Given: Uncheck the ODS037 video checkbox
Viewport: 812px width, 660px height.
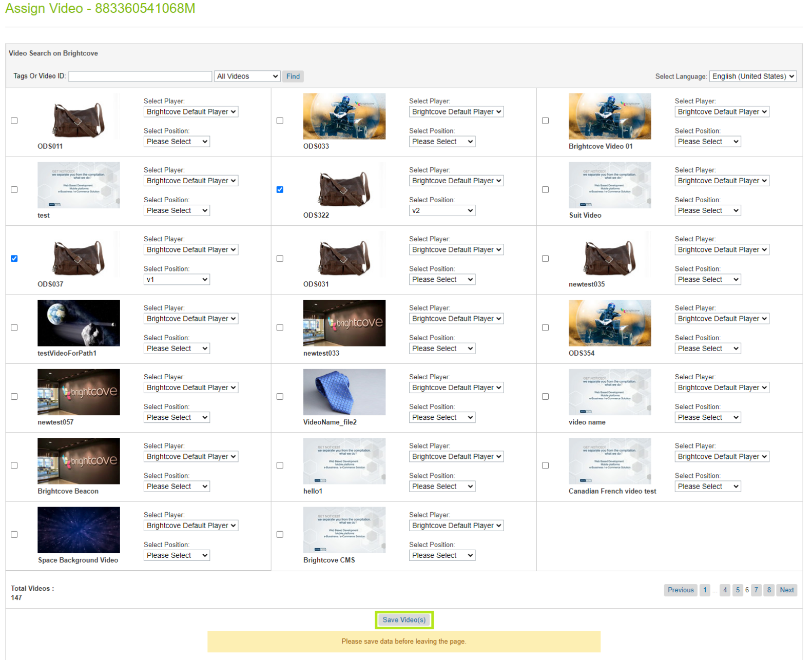Looking at the screenshot, I should (14, 259).
